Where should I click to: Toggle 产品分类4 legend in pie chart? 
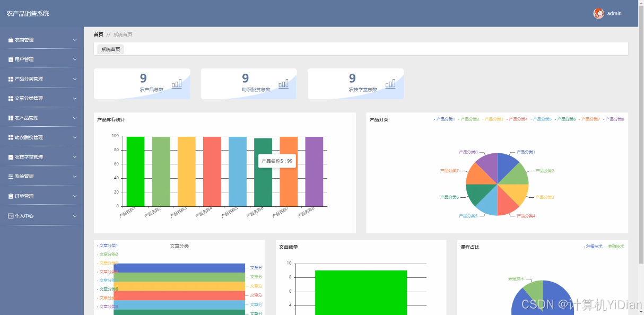[517, 119]
